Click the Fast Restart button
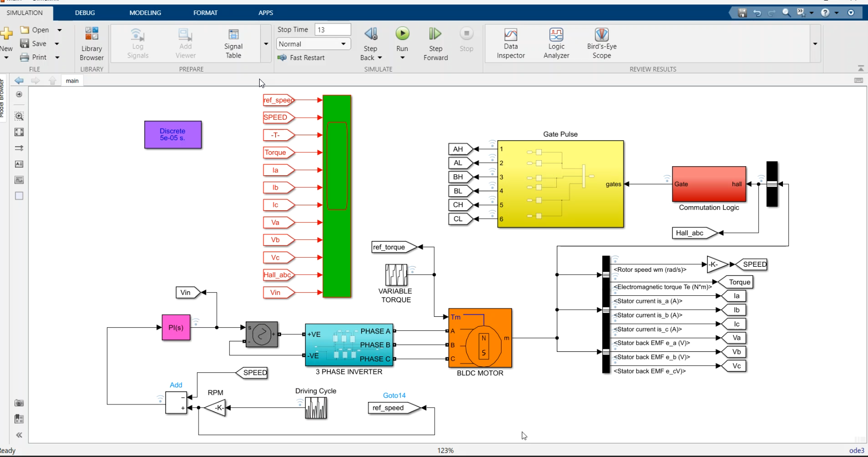Viewport: 868px width, 457px height. (x=301, y=58)
